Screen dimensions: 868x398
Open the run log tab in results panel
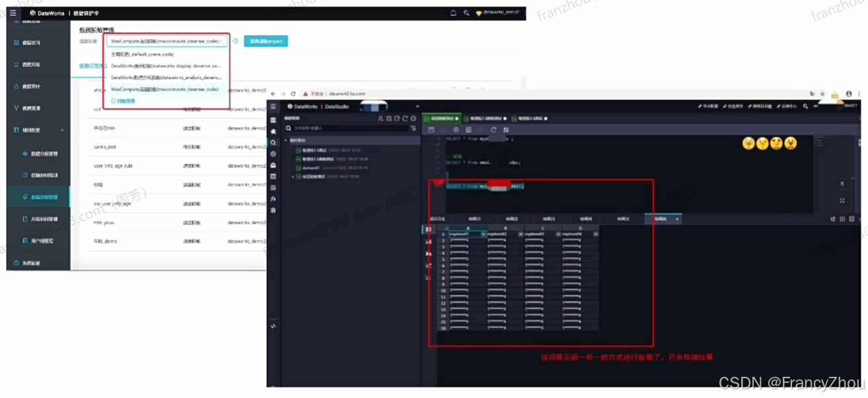coord(438,218)
